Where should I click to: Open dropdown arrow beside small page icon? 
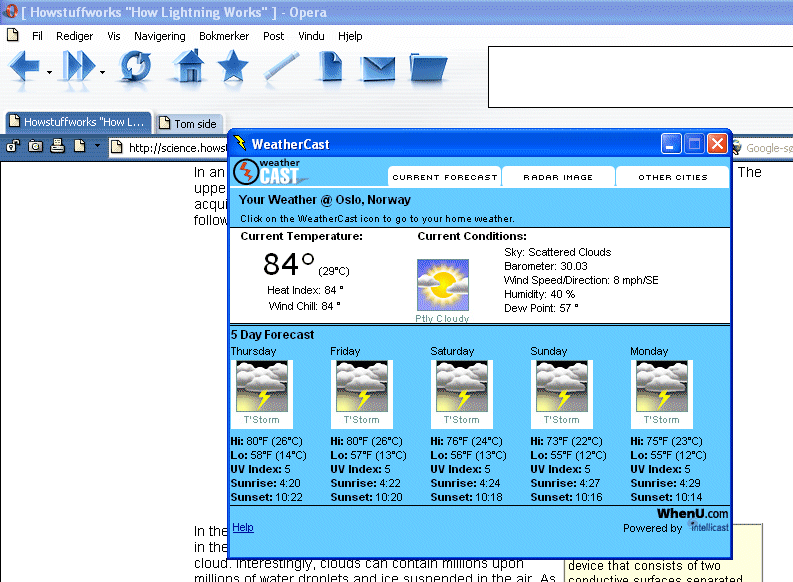coord(97,146)
